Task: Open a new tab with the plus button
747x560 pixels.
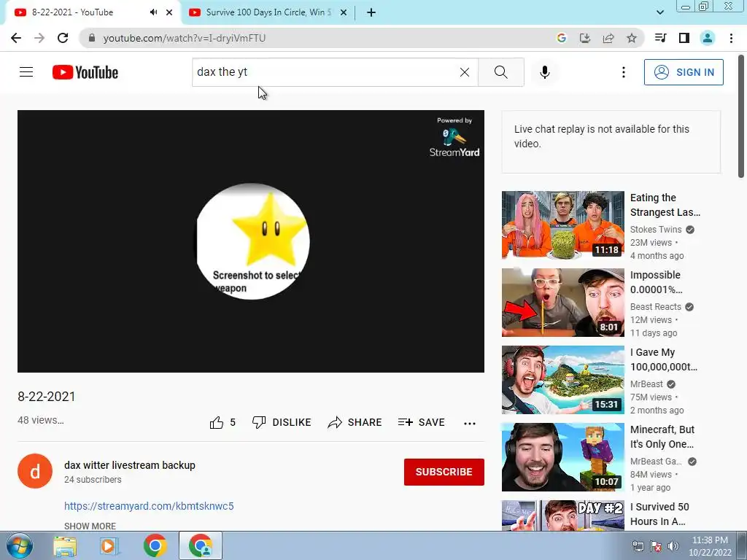Action: pos(371,12)
